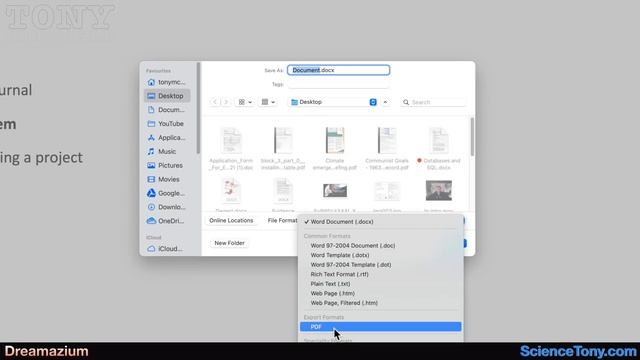Open Google Drive in the sidebar

point(167,193)
